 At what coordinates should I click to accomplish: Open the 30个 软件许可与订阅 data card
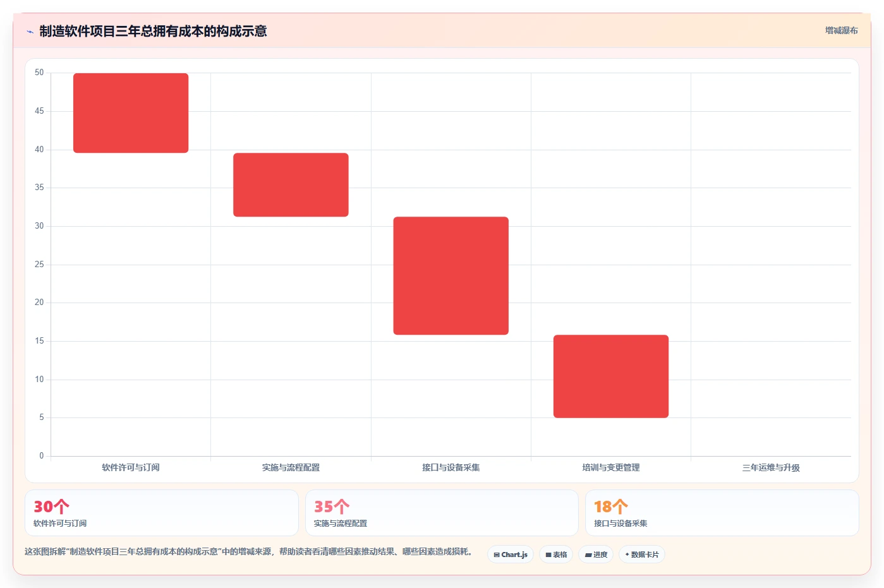point(162,513)
